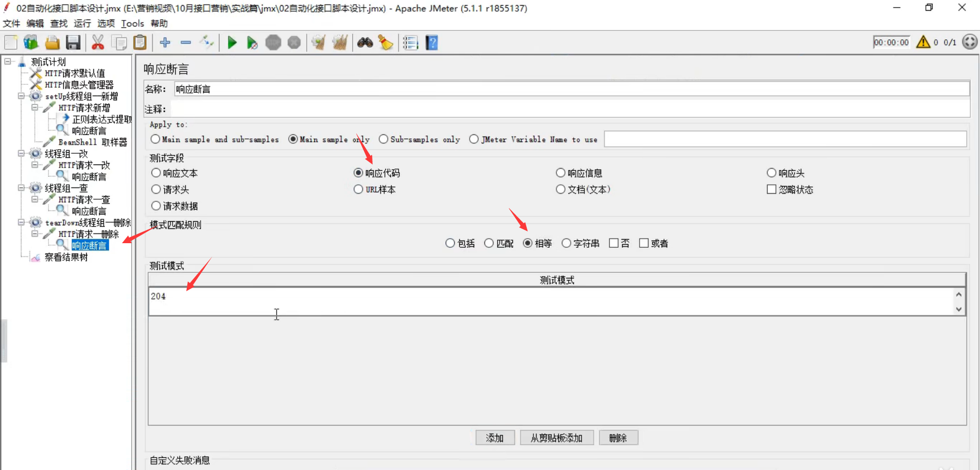Open the Function helper list icon
The width and height of the screenshot is (980, 470).
[x=410, y=42]
